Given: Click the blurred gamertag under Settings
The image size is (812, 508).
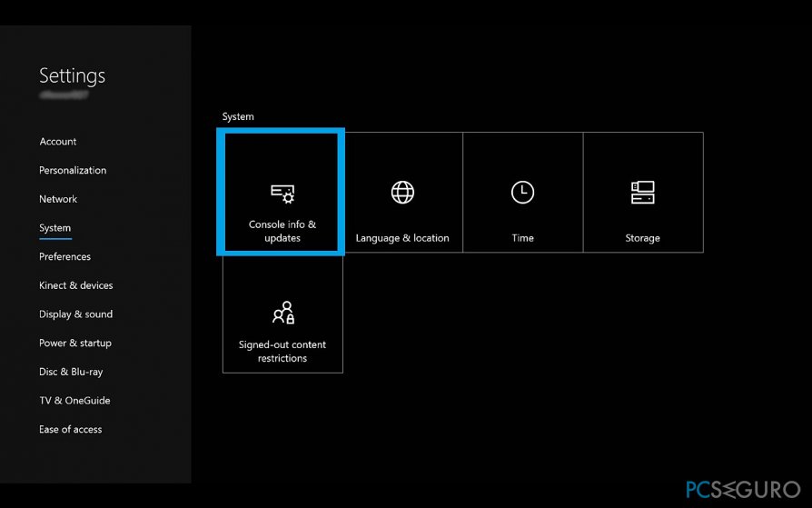Looking at the screenshot, I should coord(64,95).
